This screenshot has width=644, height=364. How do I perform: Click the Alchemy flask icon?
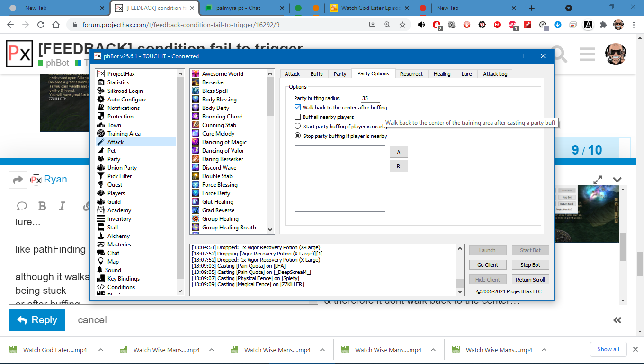(100, 236)
